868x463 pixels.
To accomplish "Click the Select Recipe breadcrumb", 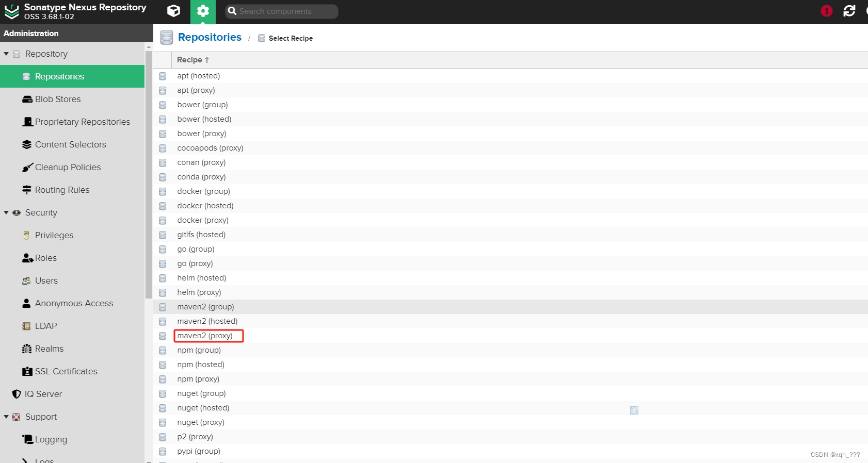I will point(291,38).
